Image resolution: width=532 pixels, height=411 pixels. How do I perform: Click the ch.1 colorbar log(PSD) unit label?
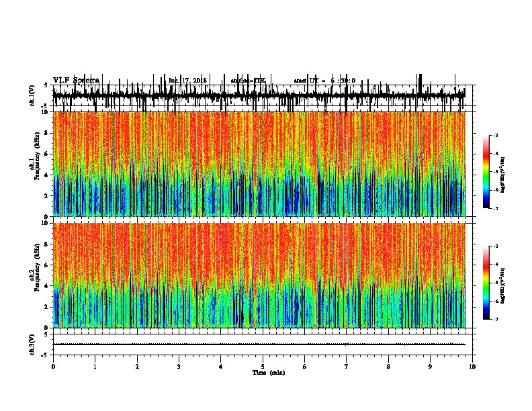pyautogui.click(x=503, y=175)
